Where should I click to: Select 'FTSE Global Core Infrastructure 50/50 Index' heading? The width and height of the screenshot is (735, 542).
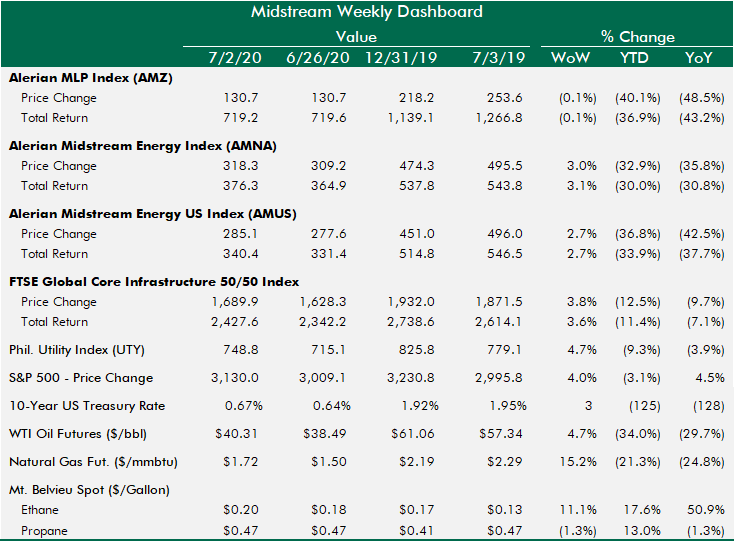point(154,282)
